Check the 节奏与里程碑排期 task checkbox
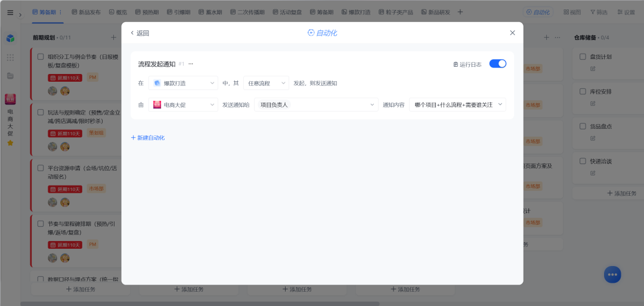 [x=41, y=224]
